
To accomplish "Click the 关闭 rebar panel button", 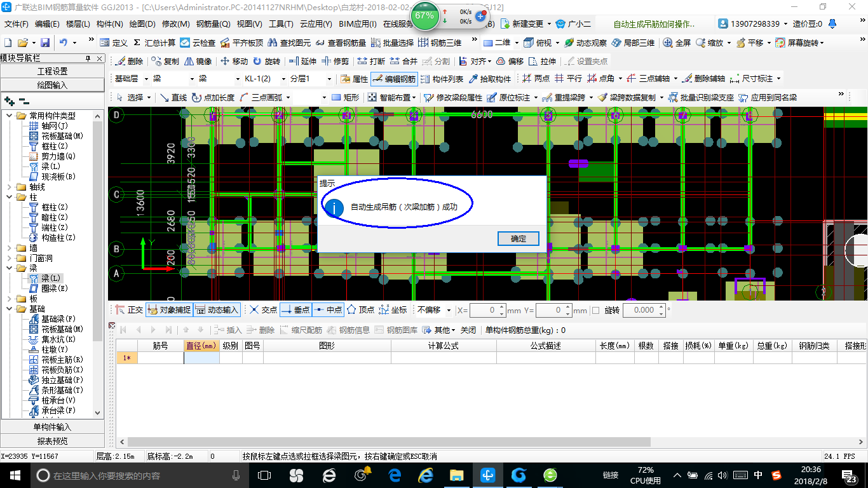I will [468, 330].
